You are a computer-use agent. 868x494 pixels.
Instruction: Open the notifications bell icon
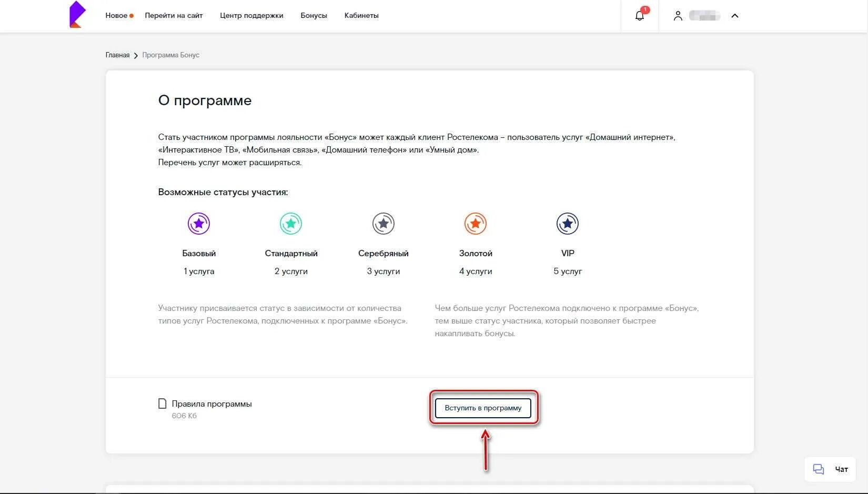pyautogui.click(x=640, y=15)
